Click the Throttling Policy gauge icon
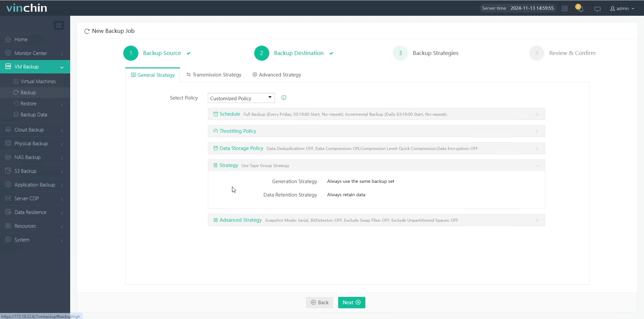The height and width of the screenshot is (319, 644). pyautogui.click(x=216, y=131)
